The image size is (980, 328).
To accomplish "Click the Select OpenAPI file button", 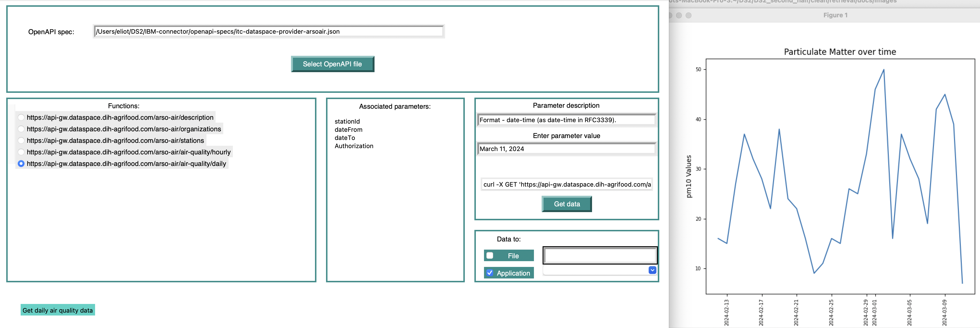I will pyautogui.click(x=332, y=64).
